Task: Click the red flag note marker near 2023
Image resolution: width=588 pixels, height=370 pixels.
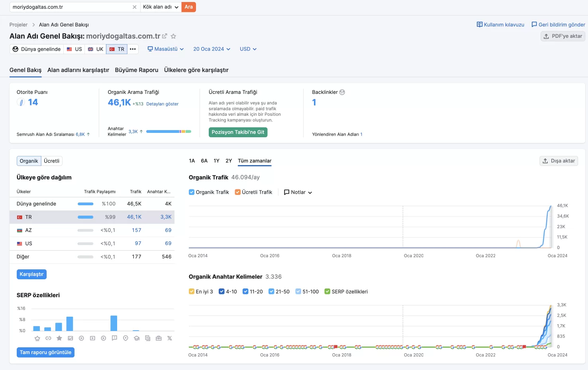Action: pos(524,347)
